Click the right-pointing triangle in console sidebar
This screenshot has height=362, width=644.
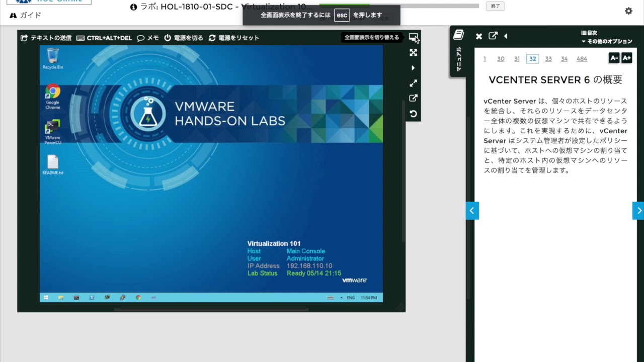(413, 68)
